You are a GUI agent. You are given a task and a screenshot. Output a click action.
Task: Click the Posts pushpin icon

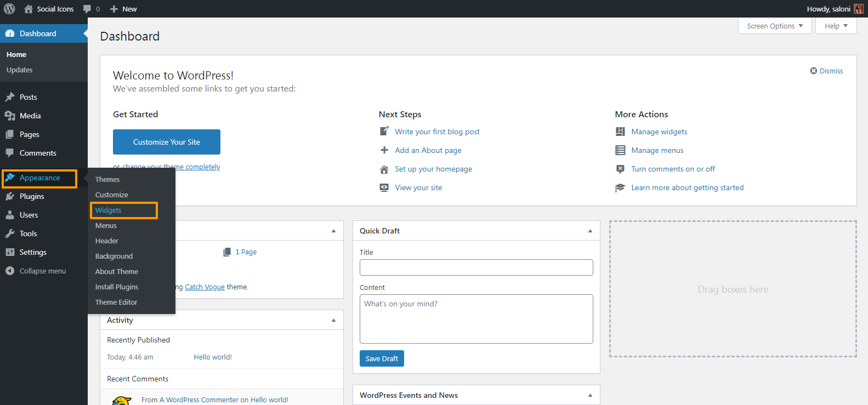click(x=10, y=97)
